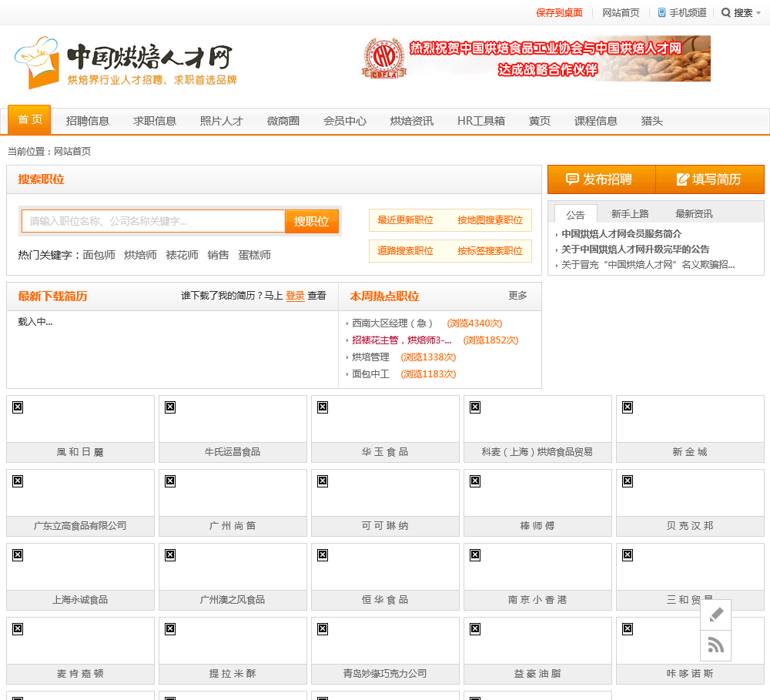Click hot keyword 销售
The width and height of the screenshot is (770, 700).
(218, 255)
